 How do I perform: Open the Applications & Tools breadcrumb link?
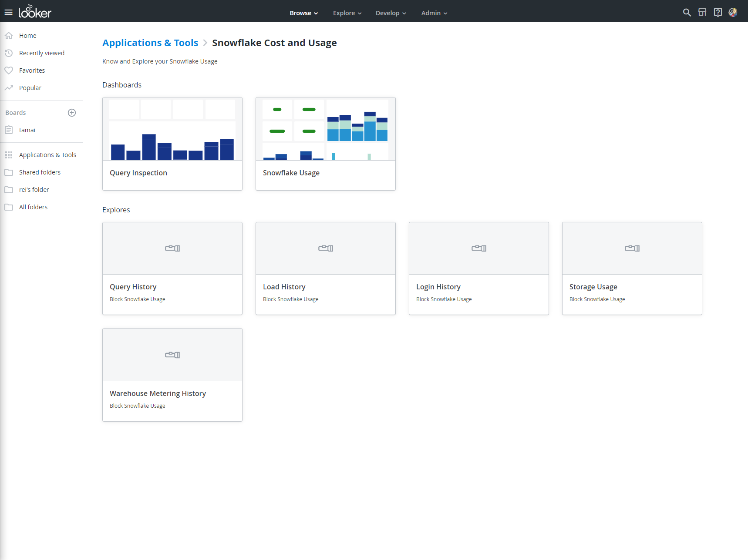pos(150,43)
